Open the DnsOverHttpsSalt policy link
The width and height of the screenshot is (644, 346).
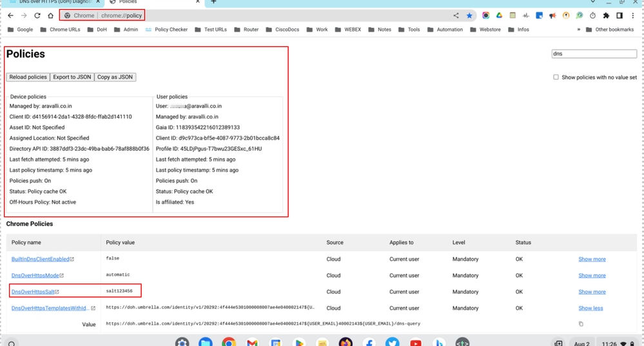(33, 292)
